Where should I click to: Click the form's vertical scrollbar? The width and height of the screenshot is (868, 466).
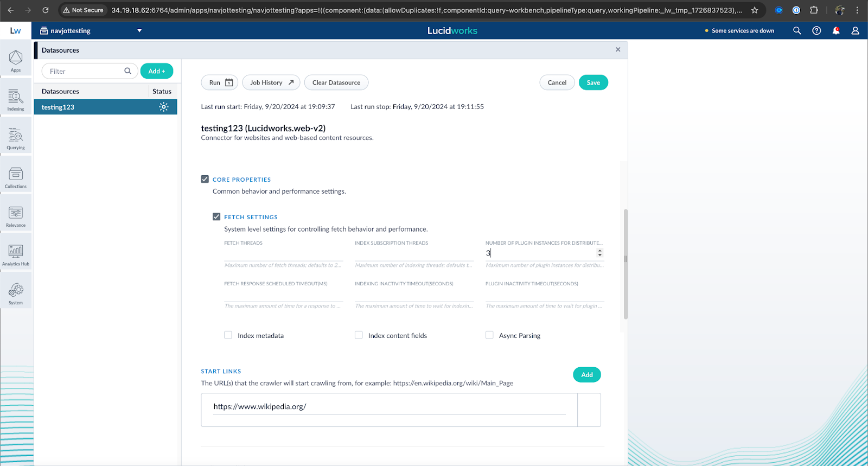pyautogui.click(x=626, y=264)
